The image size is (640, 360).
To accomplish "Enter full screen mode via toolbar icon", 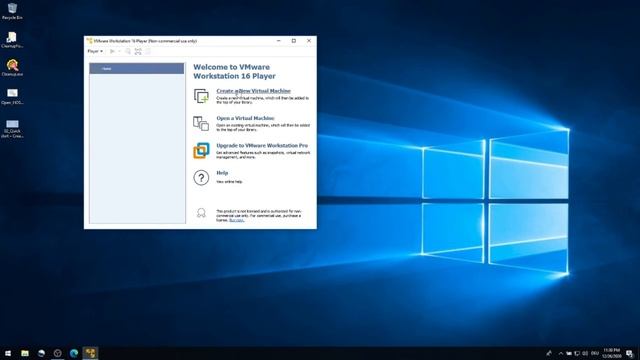I will coord(138,51).
